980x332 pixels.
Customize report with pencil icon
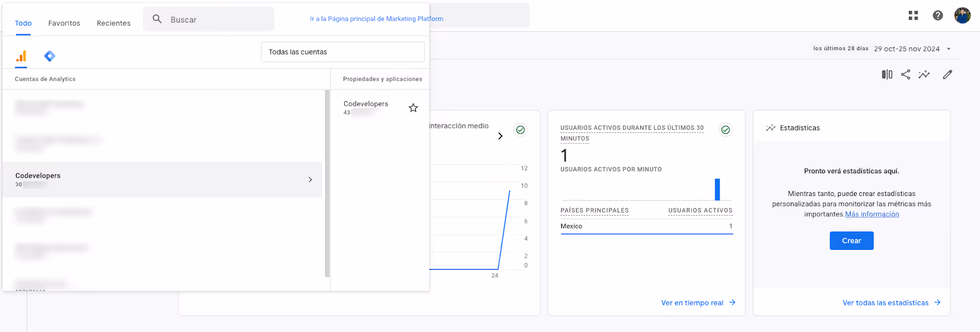[948, 74]
